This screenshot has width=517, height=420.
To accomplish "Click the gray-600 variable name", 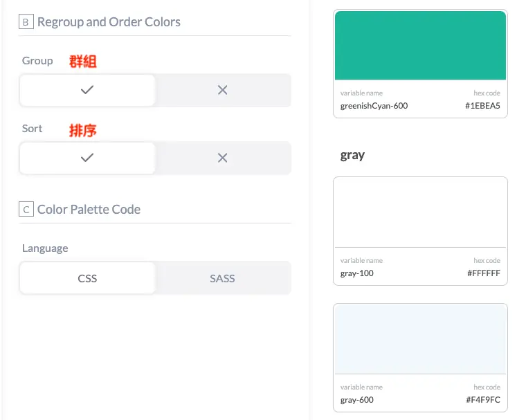I will pyautogui.click(x=356, y=400).
